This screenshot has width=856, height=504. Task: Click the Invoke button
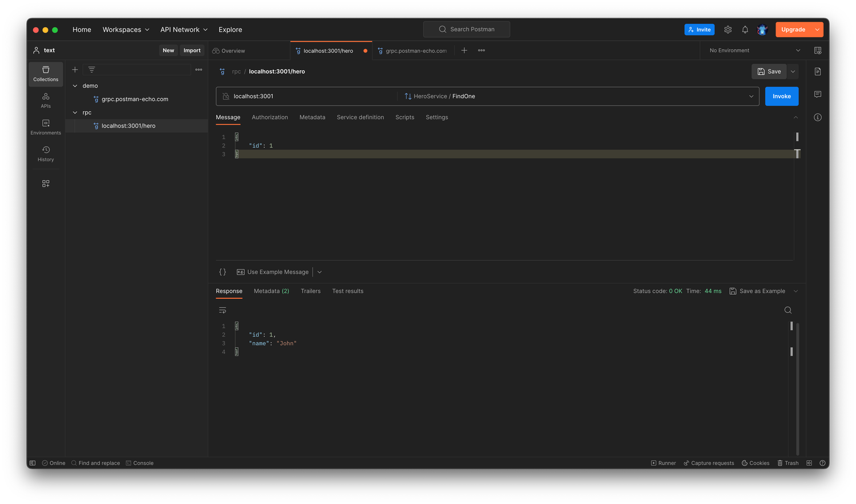pos(781,96)
